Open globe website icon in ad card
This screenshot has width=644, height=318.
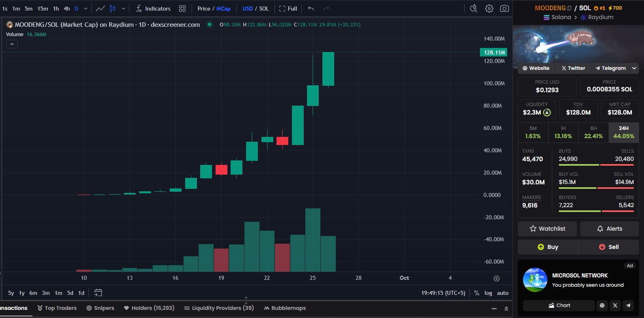coord(602,305)
